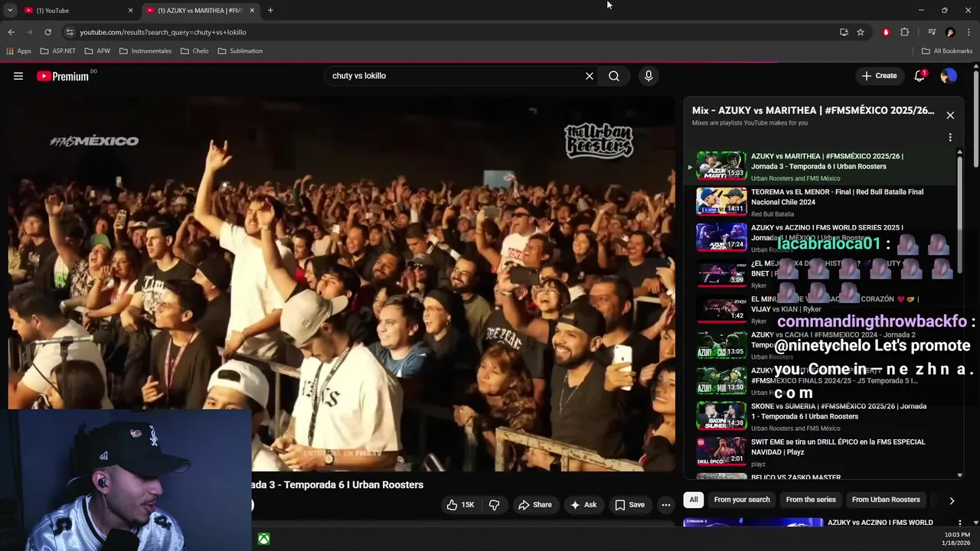The height and width of the screenshot is (551, 980).
Task: Open the YouTube hamburger guide menu
Action: (x=18, y=76)
